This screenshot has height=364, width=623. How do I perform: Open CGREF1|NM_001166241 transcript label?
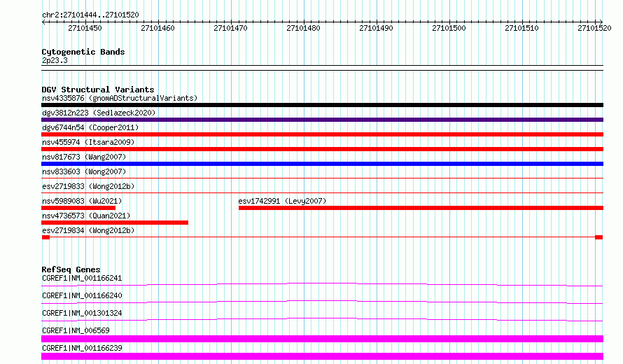[x=82, y=278]
